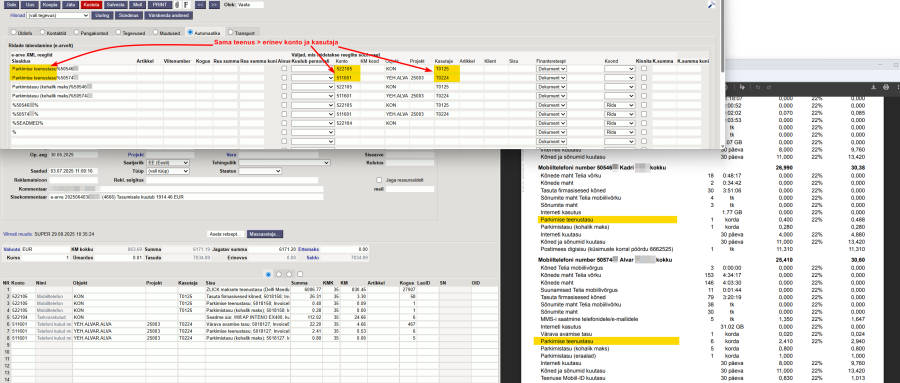Click the Aseta retsept... button

[225, 234]
